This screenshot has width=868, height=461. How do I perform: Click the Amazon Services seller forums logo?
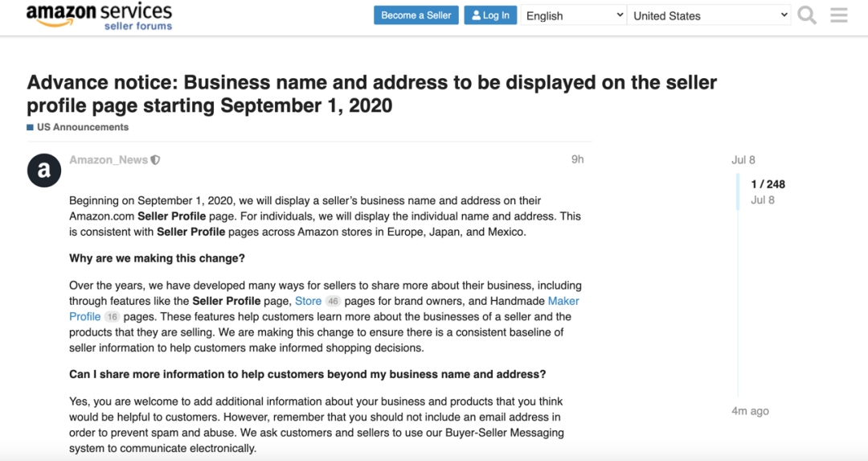click(99, 15)
